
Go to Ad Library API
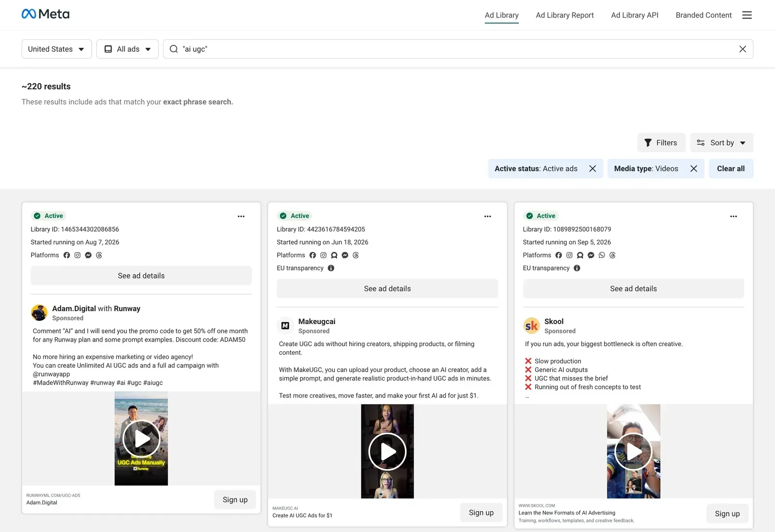point(635,15)
